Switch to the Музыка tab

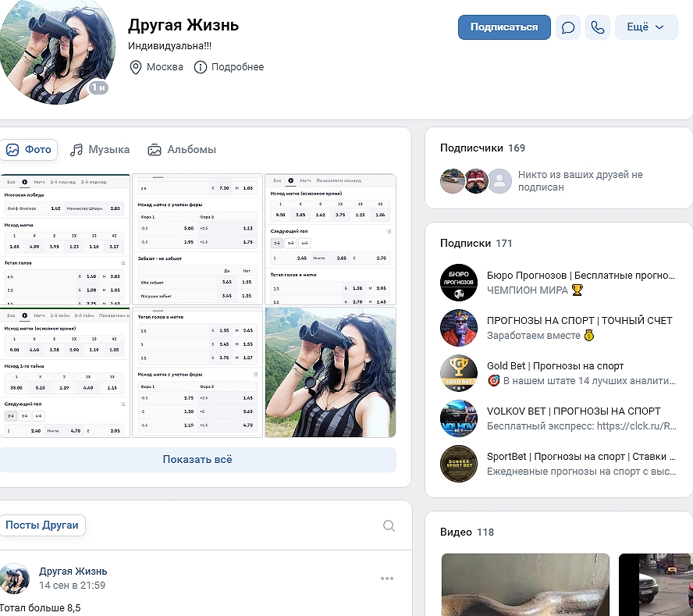(x=99, y=150)
